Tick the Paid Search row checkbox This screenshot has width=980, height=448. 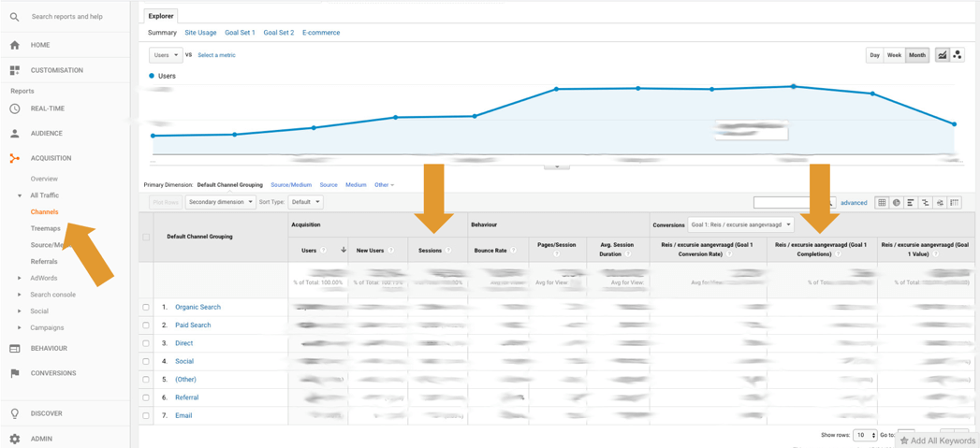tap(146, 325)
